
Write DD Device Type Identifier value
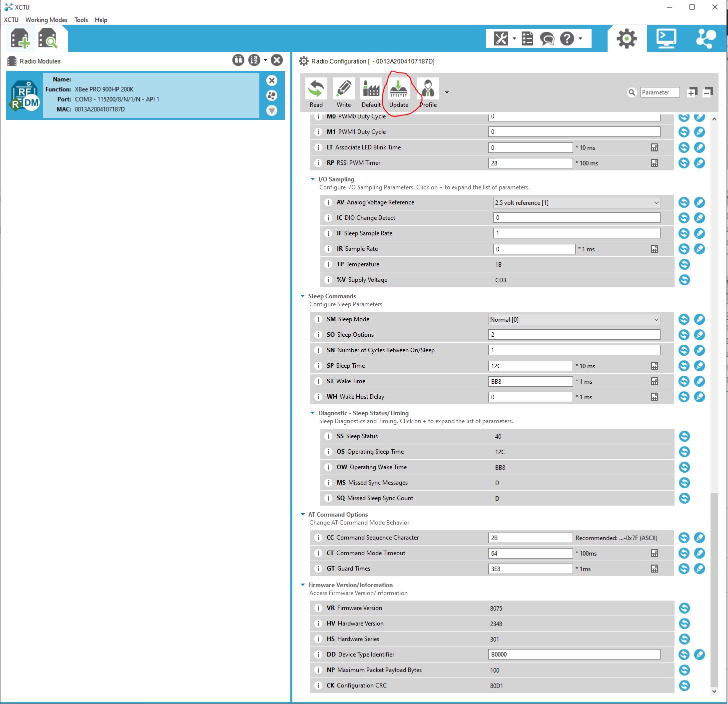[700, 655]
